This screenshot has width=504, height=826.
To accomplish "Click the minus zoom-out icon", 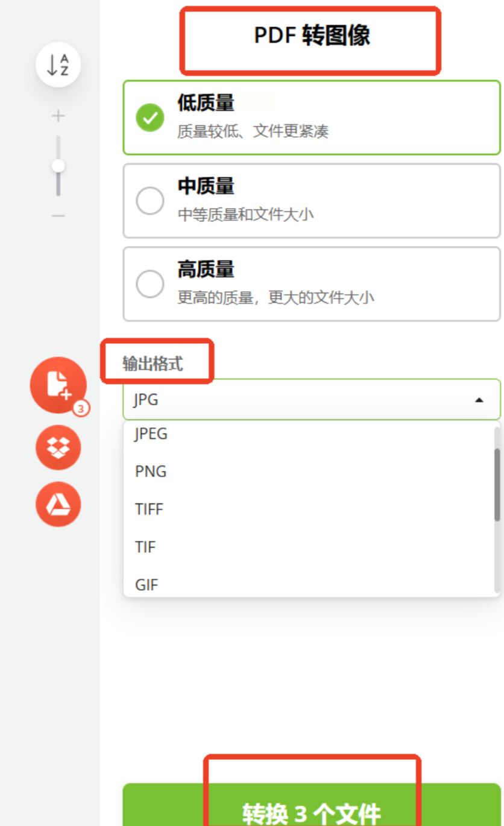I will tap(58, 216).
